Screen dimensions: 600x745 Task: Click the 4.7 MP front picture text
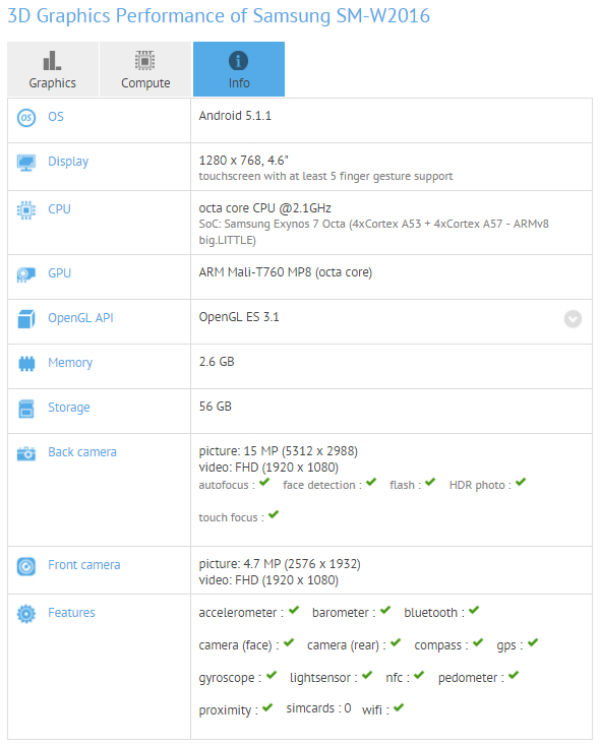[280, 564]
